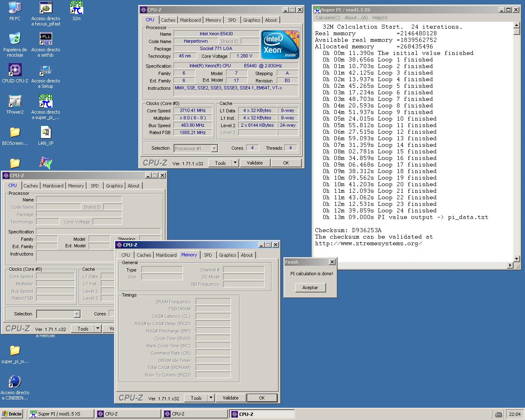Screen dimensions: 525x420
Task: Click OK in top CPU-Z window
Action: (286, 163)
